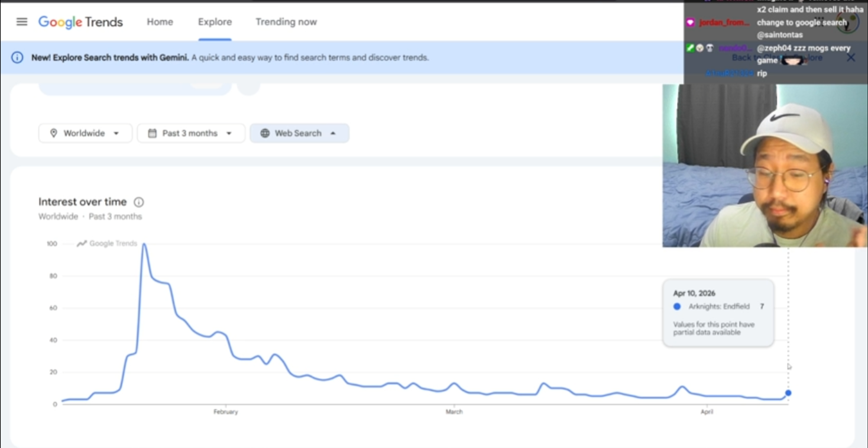
Task: Click the March label on the chart axis
Action: point(454,412)
